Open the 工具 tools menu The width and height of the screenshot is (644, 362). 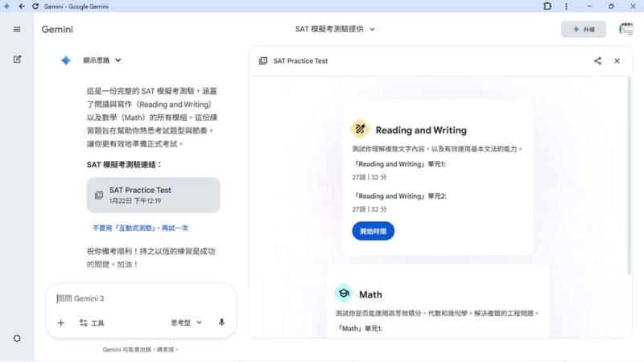(x=92, y=323)
